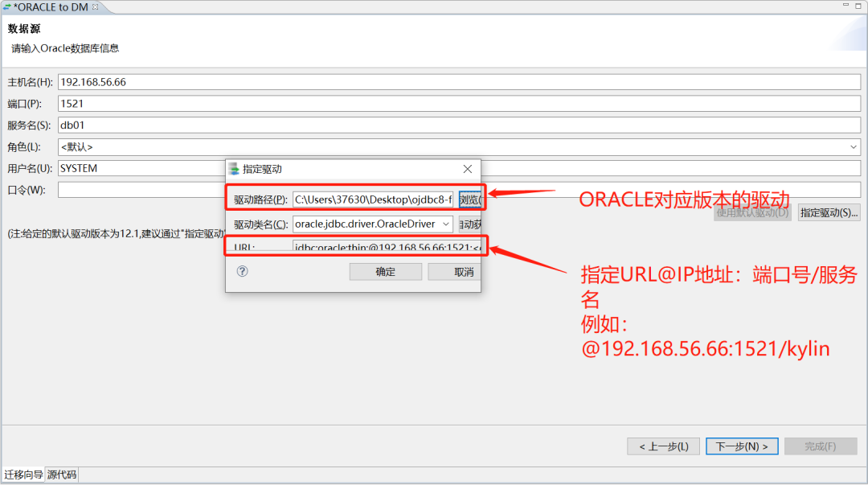The width and height of the screenshot is (868, 485).
Task: Click the 完成(F) finish button
Action: (x=821, y=446)
